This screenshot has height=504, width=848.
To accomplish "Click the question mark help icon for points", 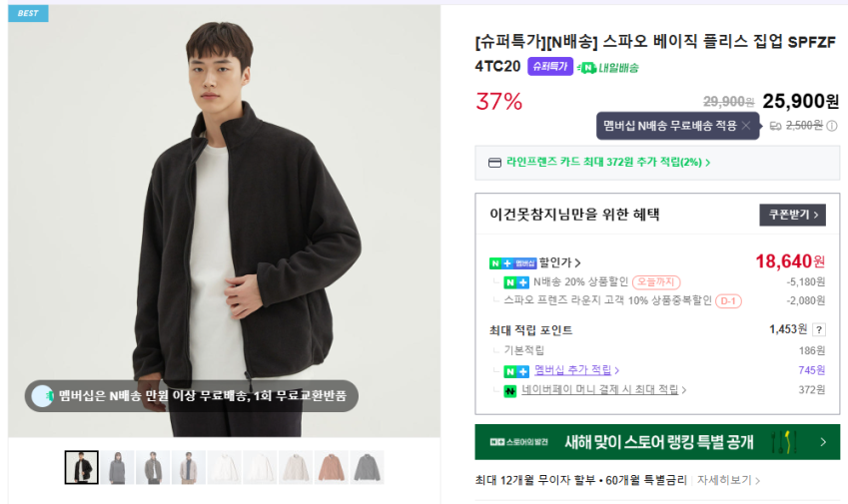I will click(819, 329).
